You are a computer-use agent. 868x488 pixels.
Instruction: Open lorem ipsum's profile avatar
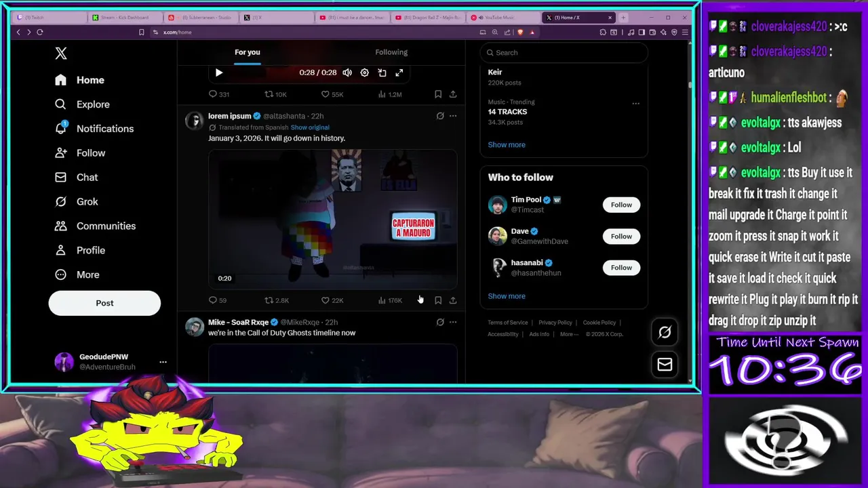click(195, 121)
